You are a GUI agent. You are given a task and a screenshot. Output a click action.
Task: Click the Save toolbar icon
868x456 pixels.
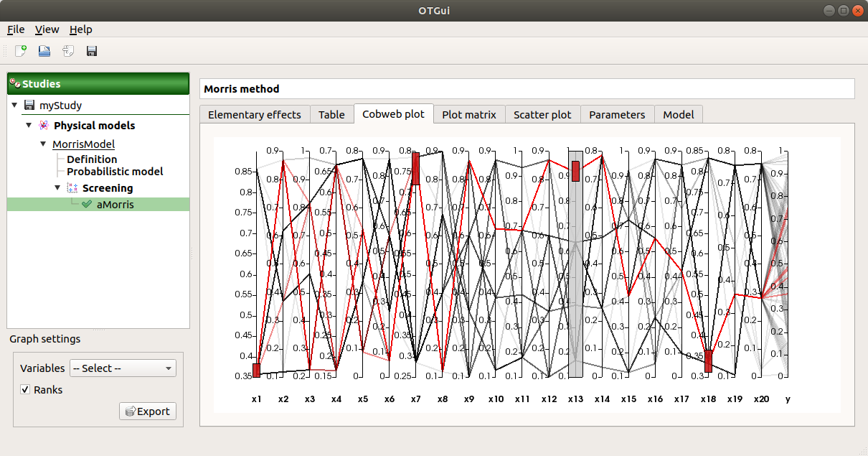[92, 51]
